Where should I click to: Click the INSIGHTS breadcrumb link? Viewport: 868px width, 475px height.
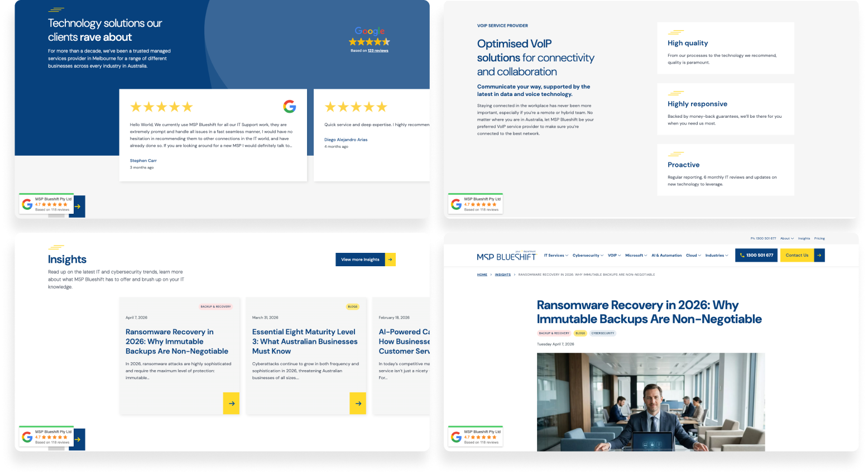502,275
